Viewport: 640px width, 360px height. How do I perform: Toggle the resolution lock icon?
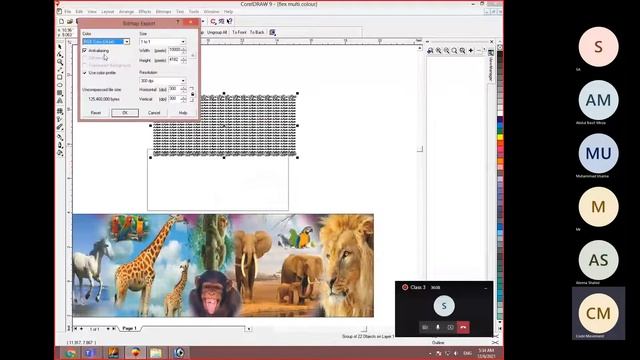point(193,94)
